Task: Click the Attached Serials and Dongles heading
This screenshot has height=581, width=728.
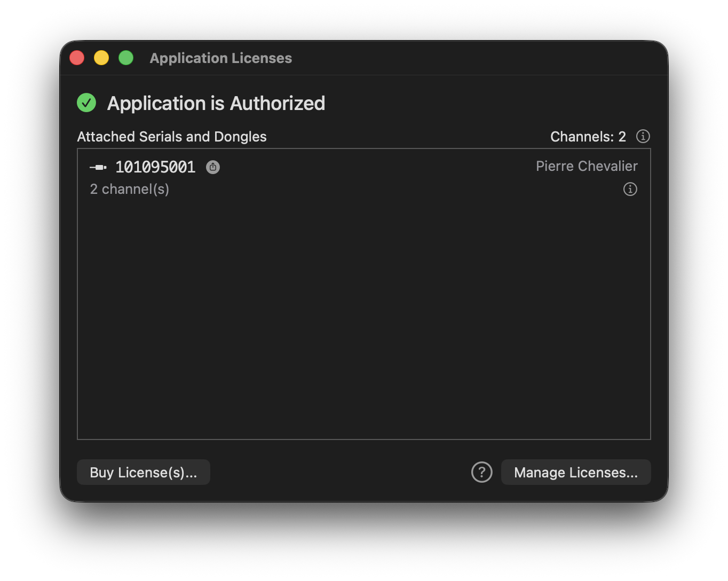Action: pos(172,137)
